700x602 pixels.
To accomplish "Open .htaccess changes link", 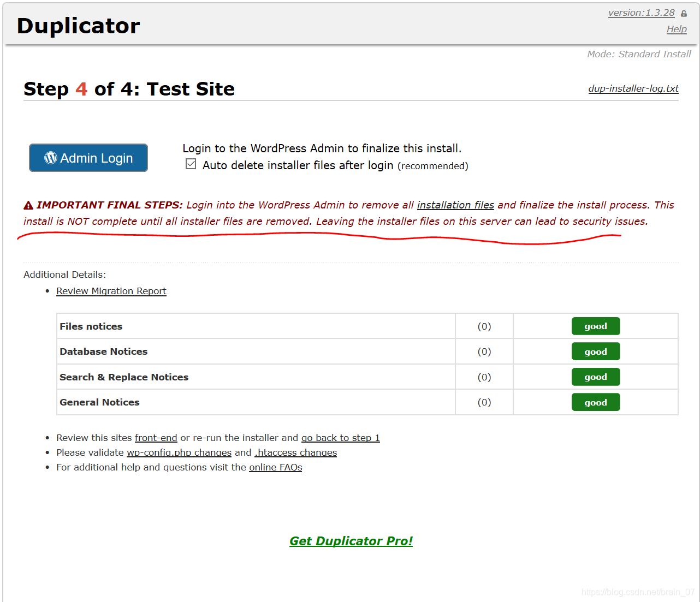I will (296, 452).
